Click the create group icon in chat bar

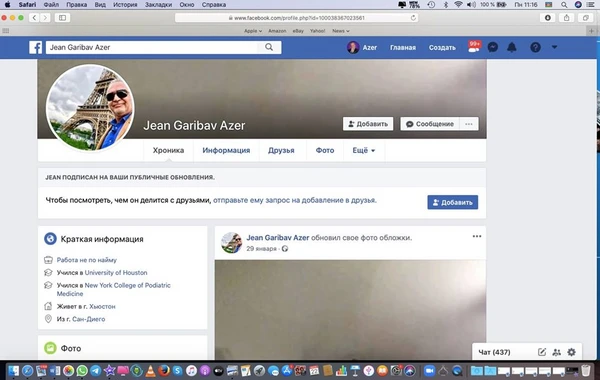[557, 352]
